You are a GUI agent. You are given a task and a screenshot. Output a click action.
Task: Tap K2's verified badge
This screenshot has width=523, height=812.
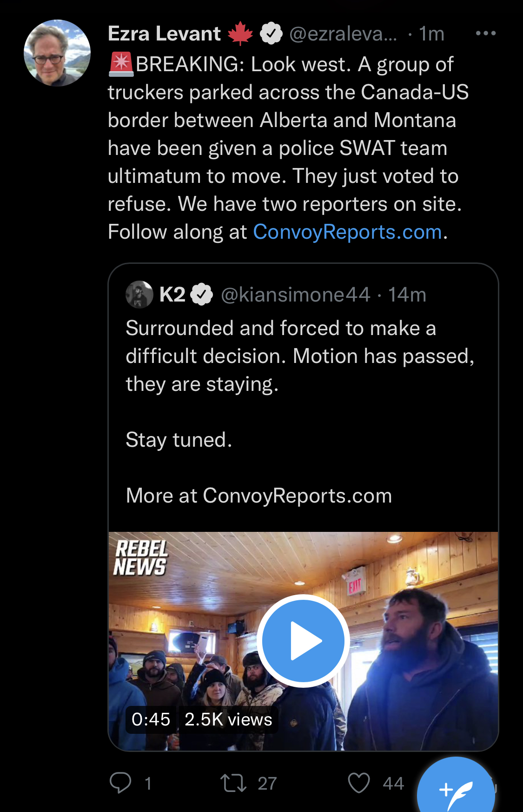coord(202,295)
